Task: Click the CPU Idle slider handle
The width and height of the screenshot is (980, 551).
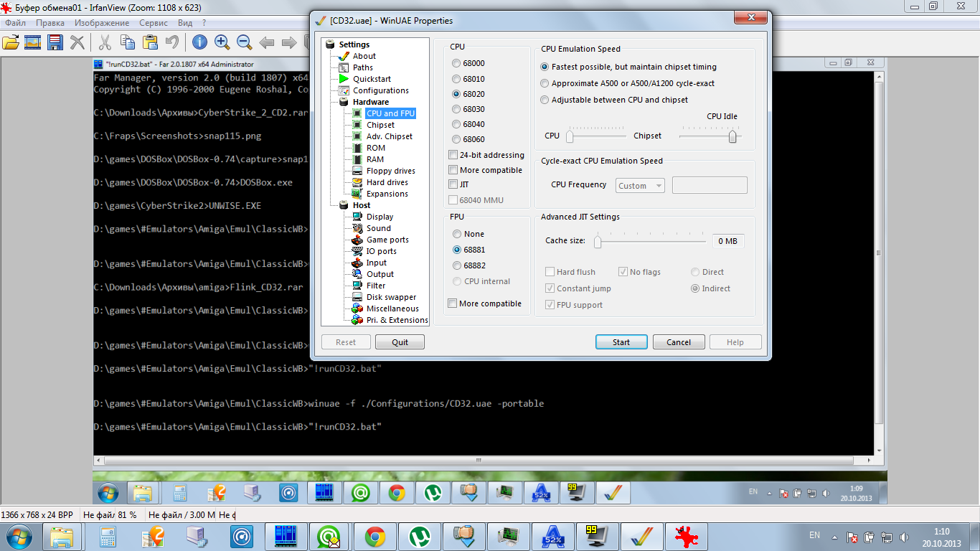Action: pyautogui.click(x=732, y=136)
